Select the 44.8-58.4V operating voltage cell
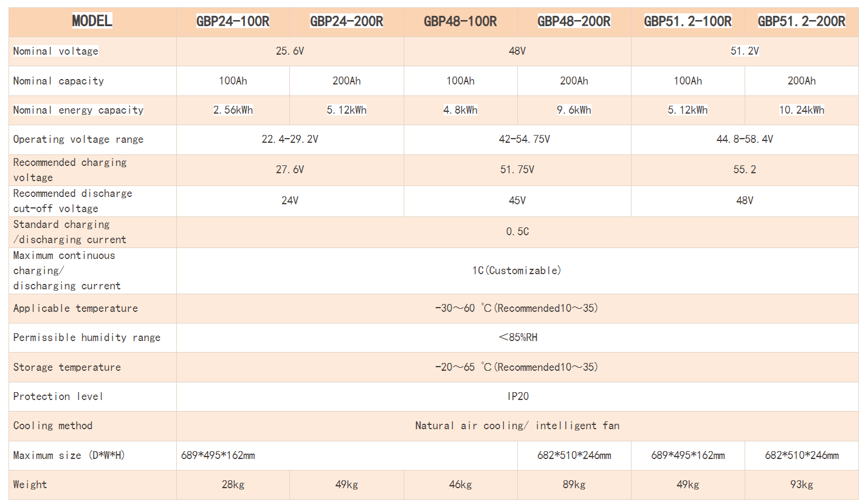This screenshot has width=868, height=504. tap(745, 139)
